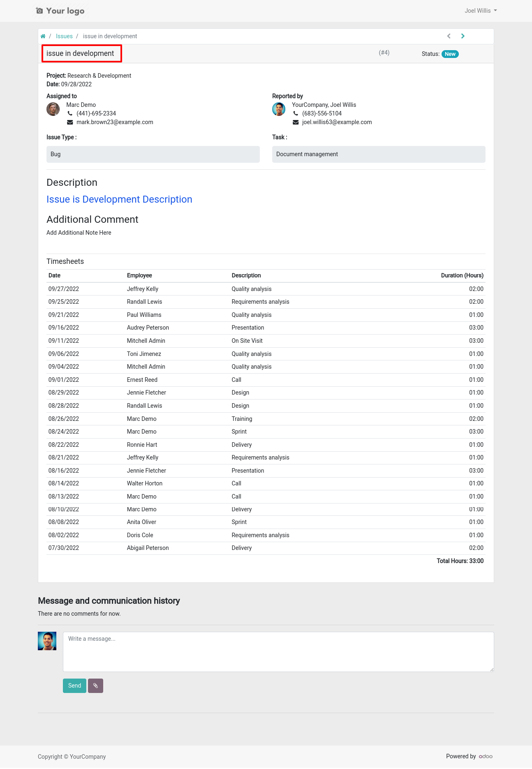Focus the Write a message text area
The height and width of the screenshot is (769, 532).
pos(278,652)
